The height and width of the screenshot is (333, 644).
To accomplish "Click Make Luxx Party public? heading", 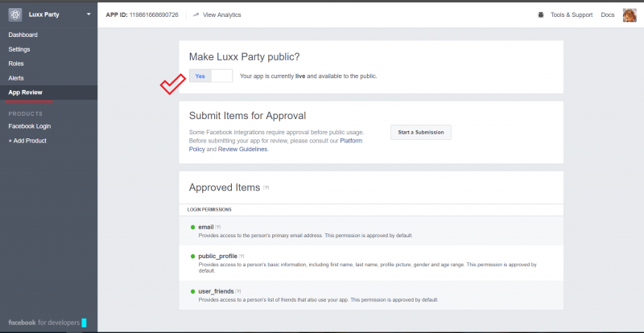I will (245, 57).
